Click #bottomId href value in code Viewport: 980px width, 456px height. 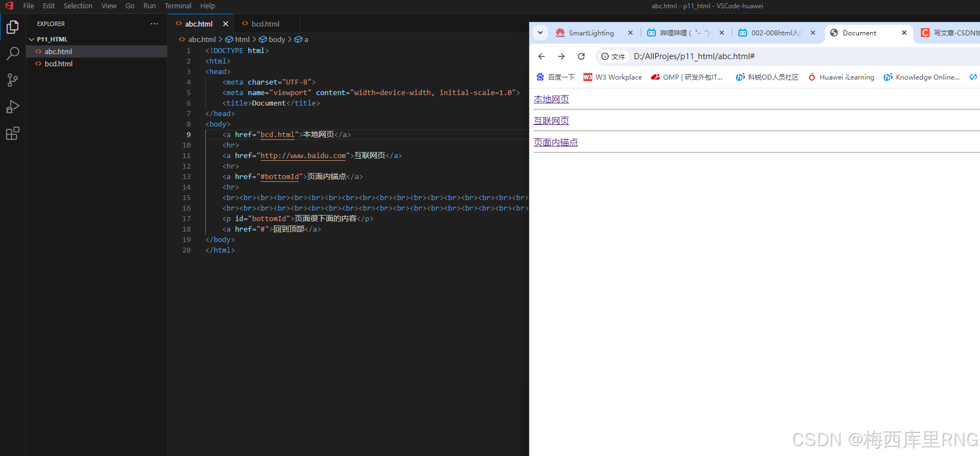(280, 176)
